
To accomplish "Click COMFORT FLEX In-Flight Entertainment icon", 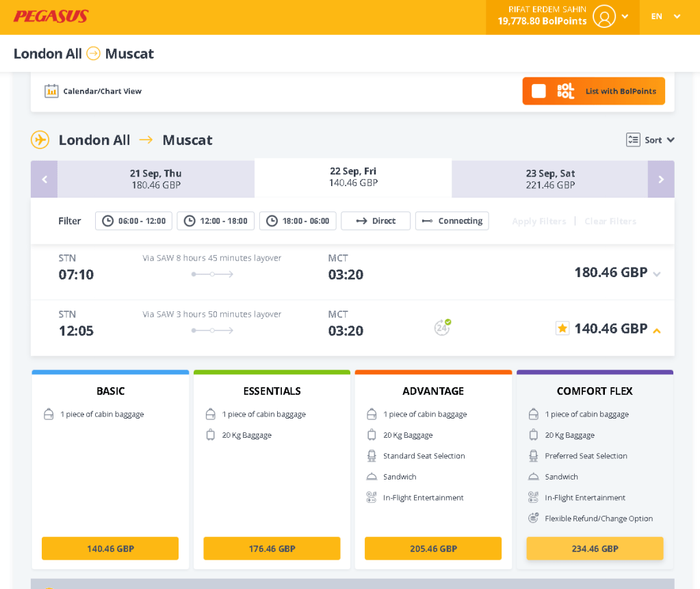I will [x=534, y=497].
